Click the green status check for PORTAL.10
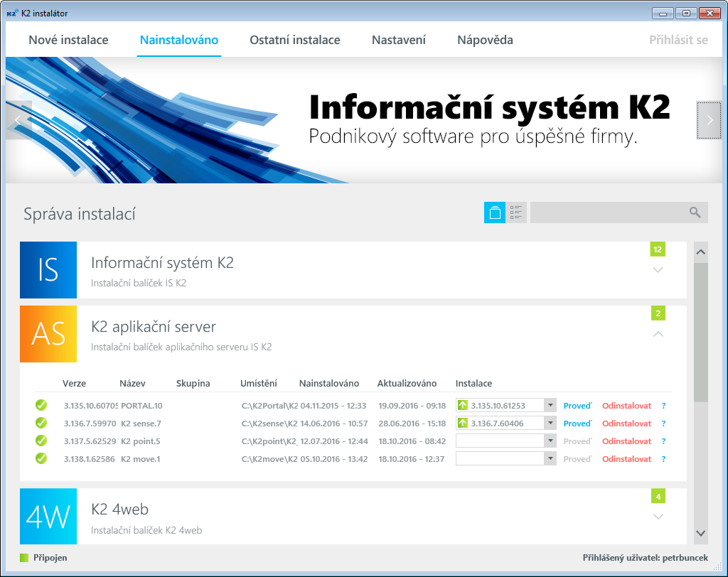Screen dimensions: 728x577 [41, 405]
